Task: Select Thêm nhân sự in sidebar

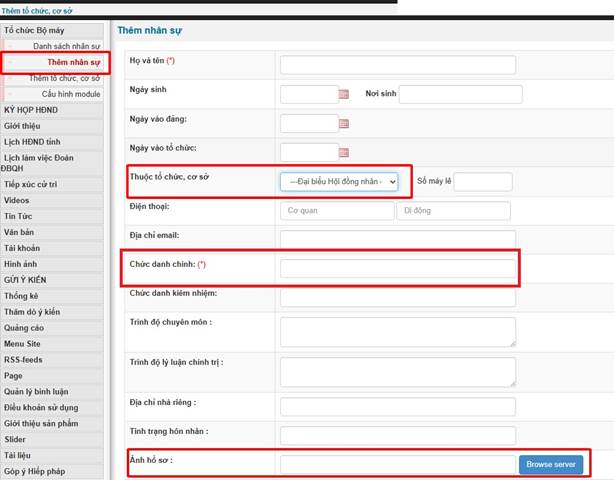Action: pyautogui.click(x=74, y=62)
